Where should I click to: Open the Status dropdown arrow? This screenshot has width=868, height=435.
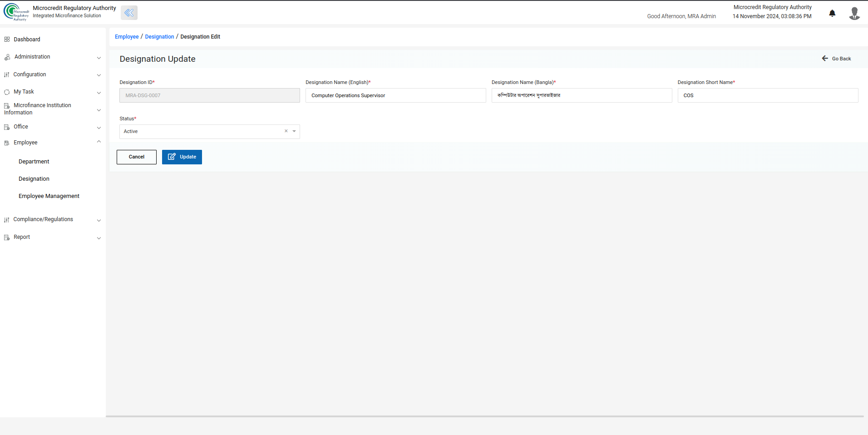pos(294,131)
